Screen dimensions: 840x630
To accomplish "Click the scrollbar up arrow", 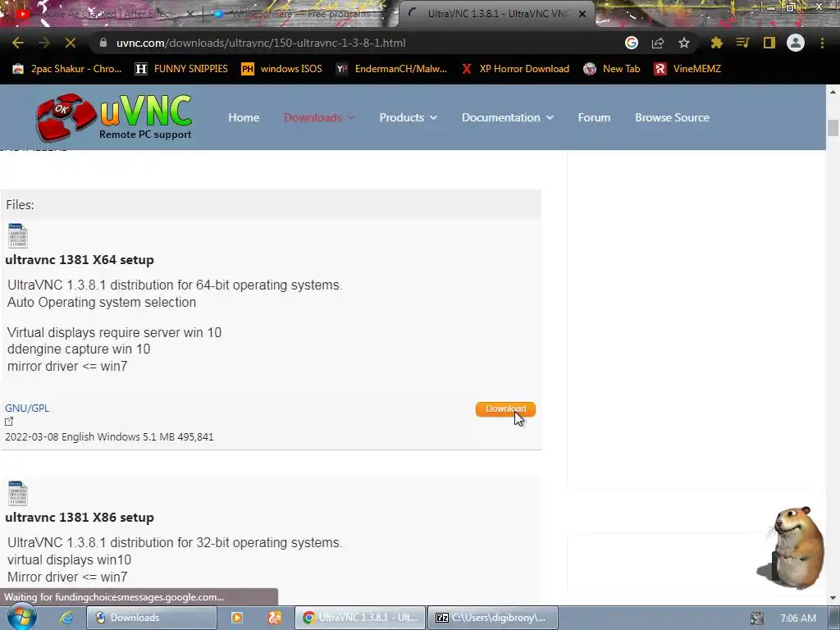I will point(833,92).
